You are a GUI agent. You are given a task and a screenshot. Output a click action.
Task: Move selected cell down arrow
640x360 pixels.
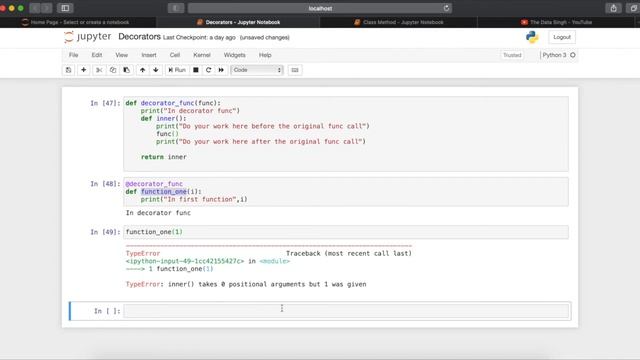click(156, 70)
